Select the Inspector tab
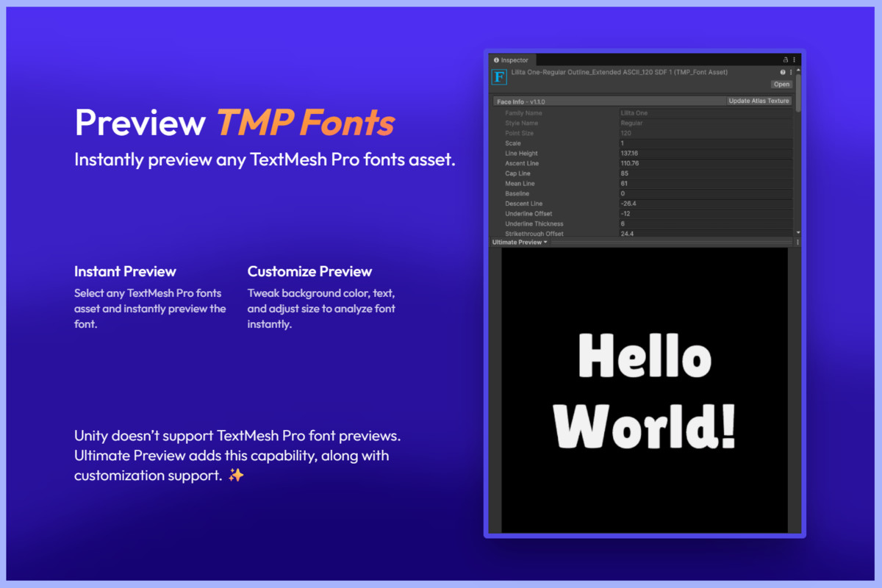The image size is (882, 588). (x=511, y=60)
